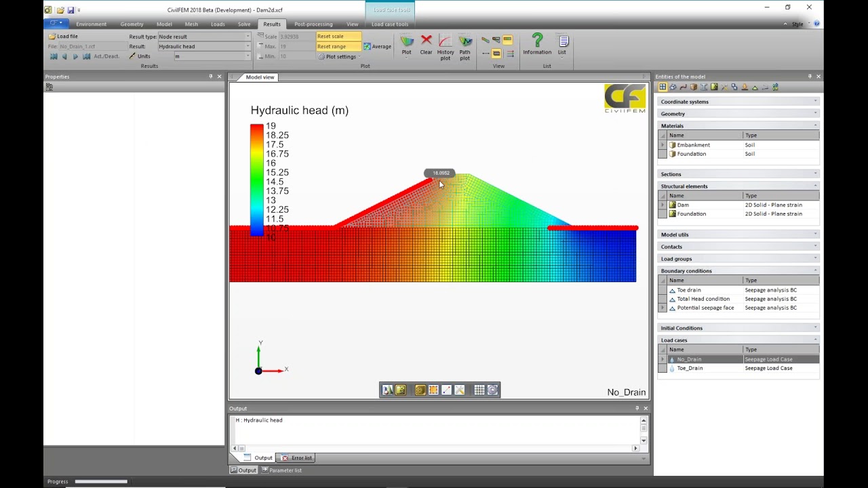Click the hydraulic head color legend bar
Image resolution: width=868 pixels, height=488 pixels.
(x=256, y=180)
